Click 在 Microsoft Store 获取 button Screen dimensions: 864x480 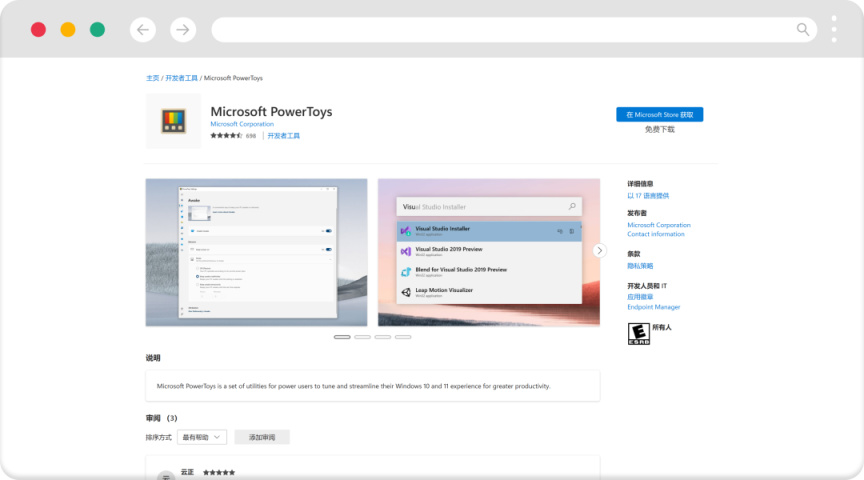[x=660, y=115]
